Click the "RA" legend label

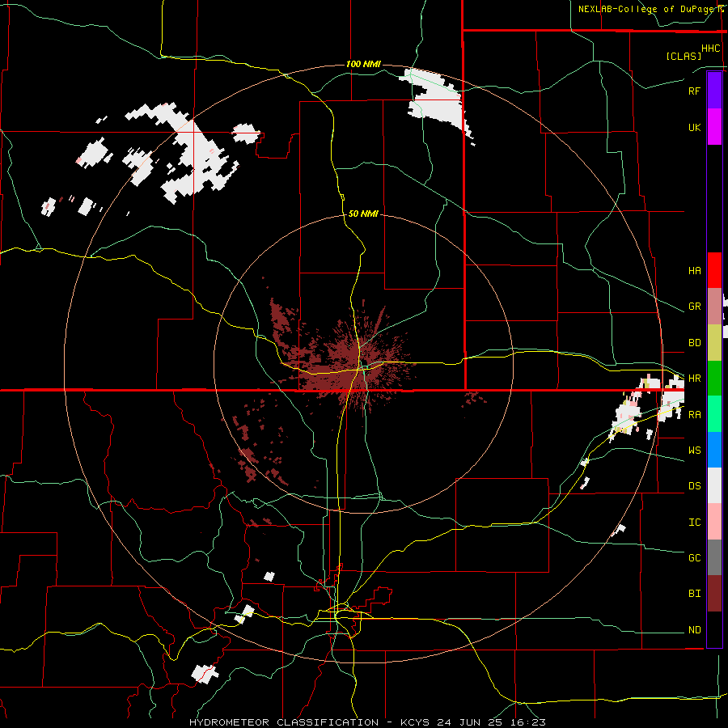694,415
